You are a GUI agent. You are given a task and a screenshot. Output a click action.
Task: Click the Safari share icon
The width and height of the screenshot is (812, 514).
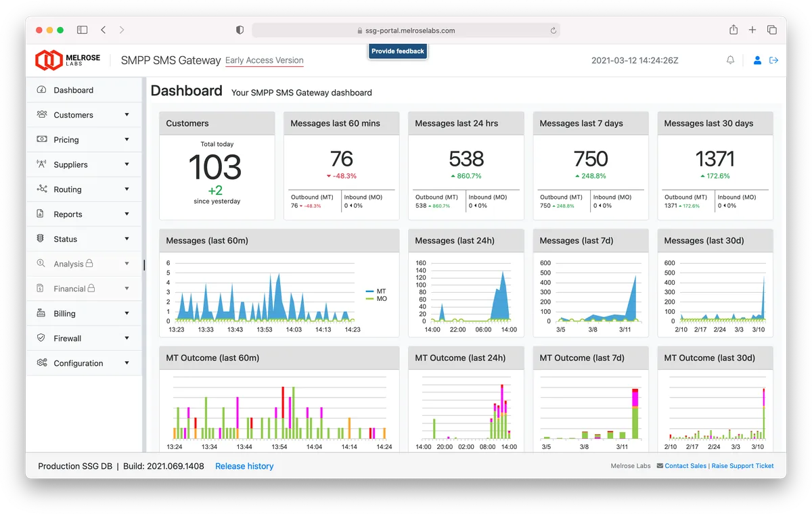coord(734,30)
